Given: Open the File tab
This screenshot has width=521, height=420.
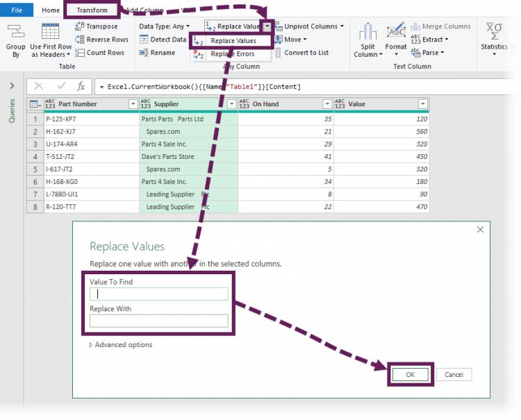Looking at the screenshot, I should [16, 10].
